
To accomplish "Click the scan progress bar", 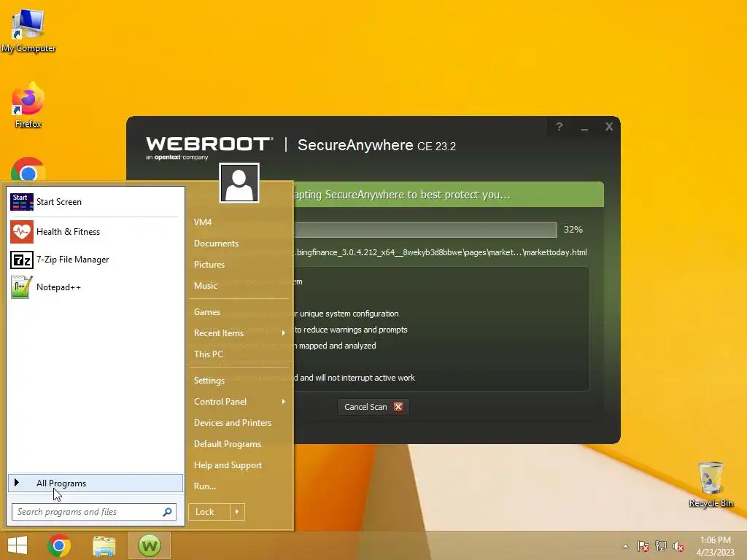I will pyautogui.click(x=425, y=229).
